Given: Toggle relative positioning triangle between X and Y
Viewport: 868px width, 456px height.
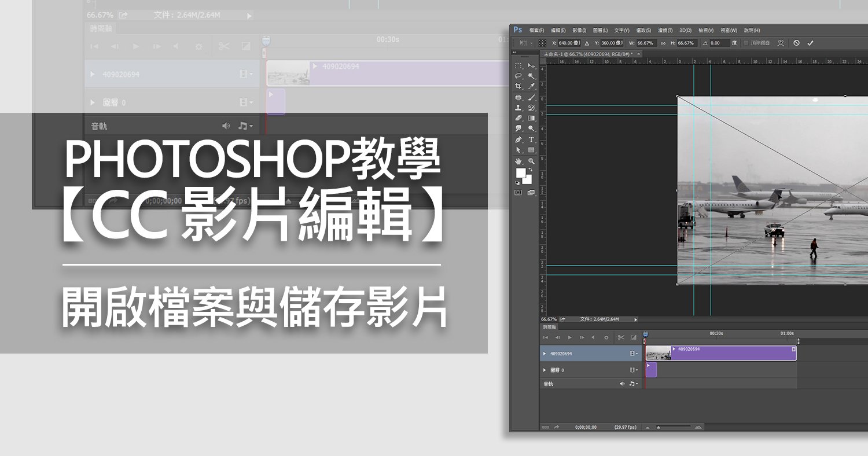Looking at the screenshot, I should (587, 43).
